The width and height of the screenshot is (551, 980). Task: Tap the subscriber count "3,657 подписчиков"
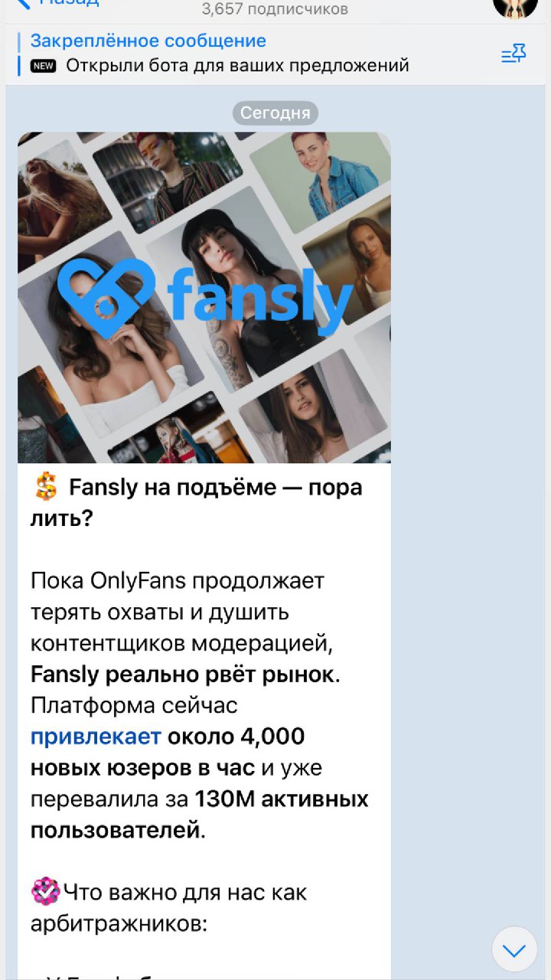275,9
